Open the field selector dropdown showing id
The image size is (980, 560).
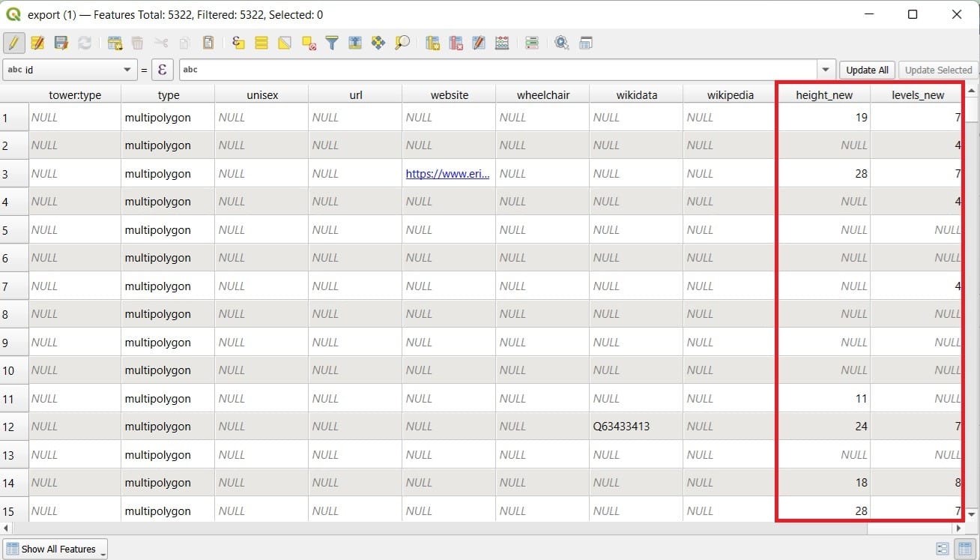pos(69,70)
